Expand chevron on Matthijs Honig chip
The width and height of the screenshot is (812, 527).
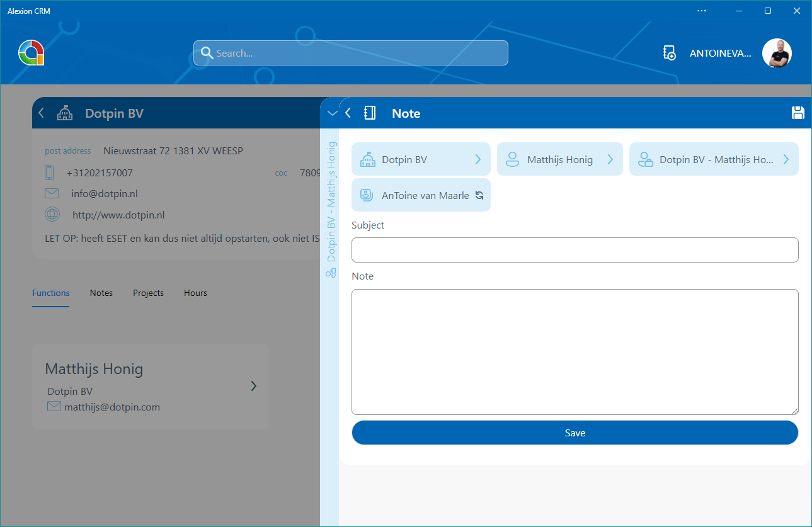pos(610,159)
